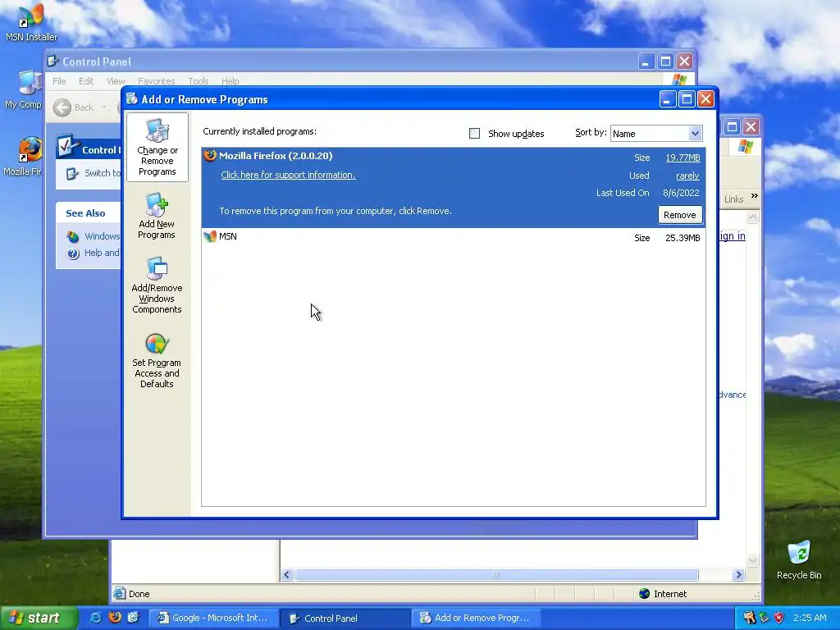Launch Internet Explorer from Quick Launch
This screenshot has height=630, width=840.
95,618
